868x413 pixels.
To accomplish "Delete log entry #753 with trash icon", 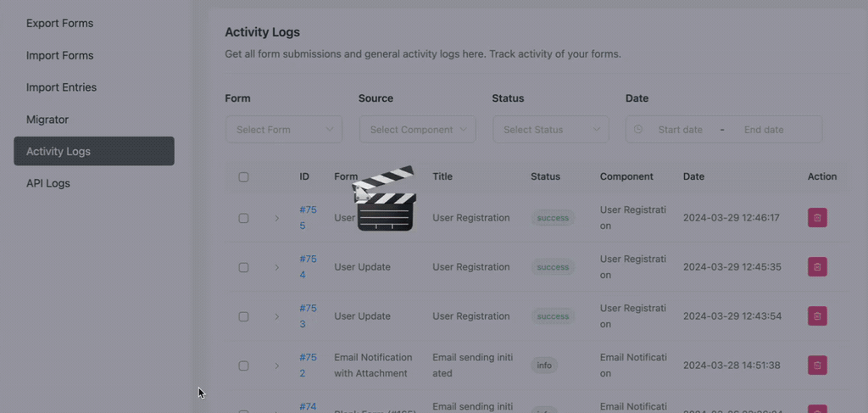I will point(817,316).
